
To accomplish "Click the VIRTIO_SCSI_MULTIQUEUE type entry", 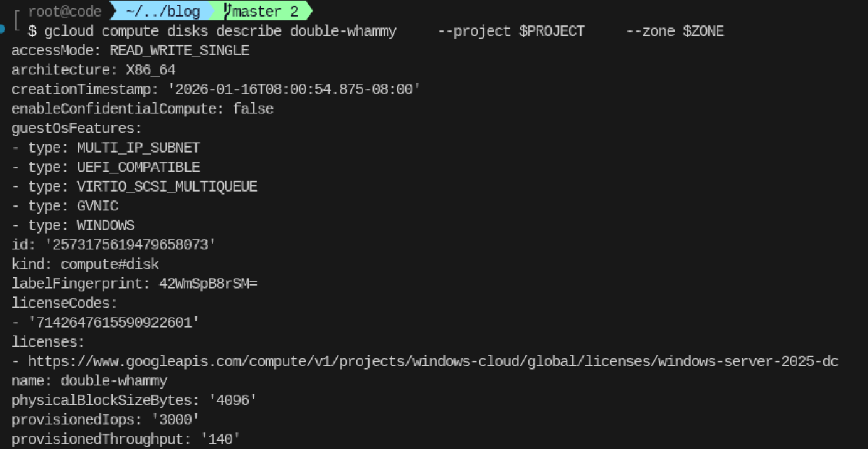I will (167, 187).
